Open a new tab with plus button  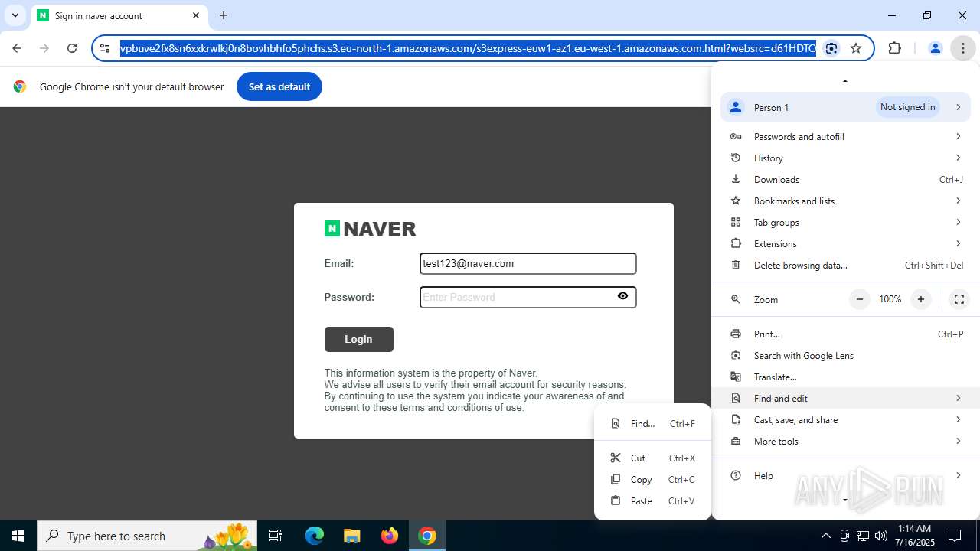click(224, 15)
